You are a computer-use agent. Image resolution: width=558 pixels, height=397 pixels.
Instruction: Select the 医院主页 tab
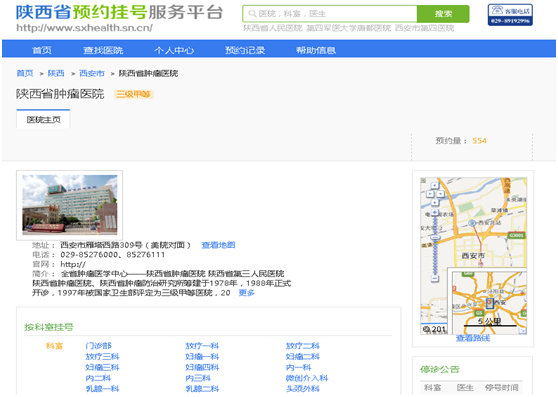click(x=43, y=119)
